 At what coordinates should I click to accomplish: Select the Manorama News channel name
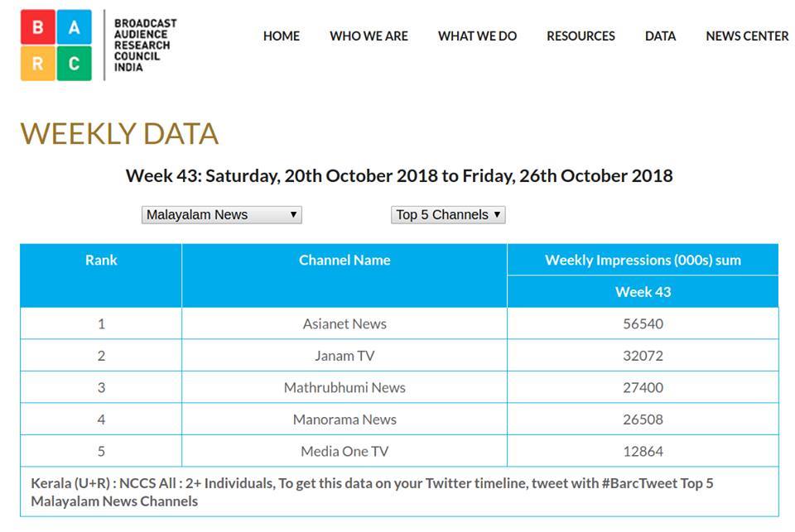tap(344, 419)
